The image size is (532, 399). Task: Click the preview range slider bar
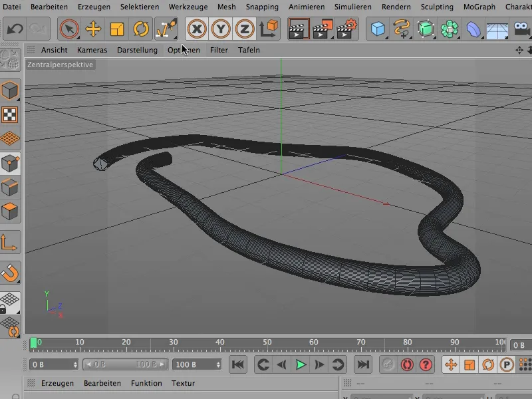(x=126, y=364)
